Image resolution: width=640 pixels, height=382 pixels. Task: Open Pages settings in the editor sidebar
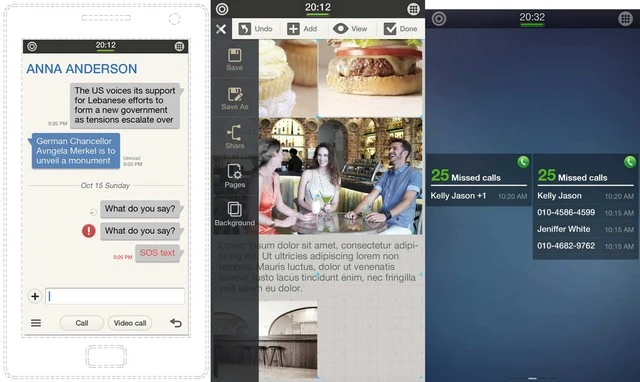pos(235,176)
